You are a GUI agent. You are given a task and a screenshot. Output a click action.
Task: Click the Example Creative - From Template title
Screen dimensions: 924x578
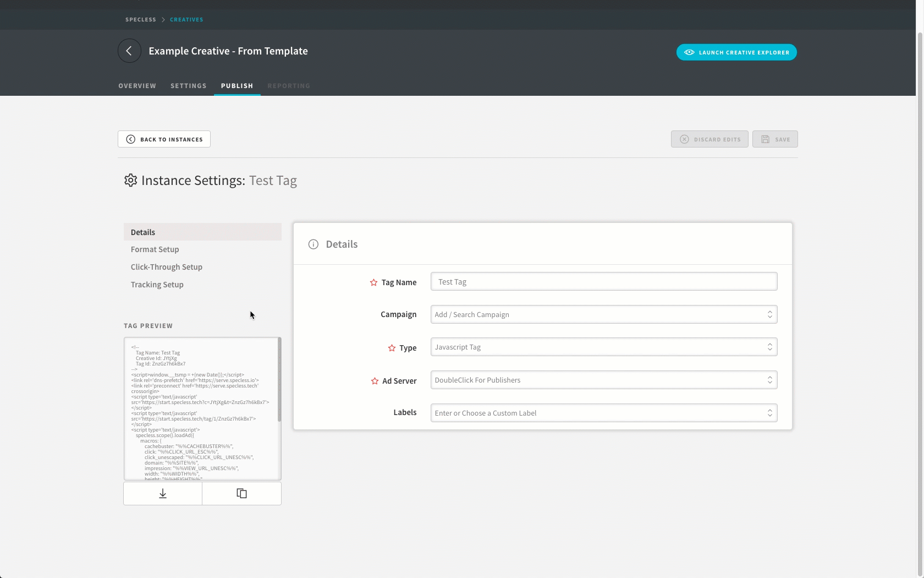pyautogui.click(x=228, y=51)
